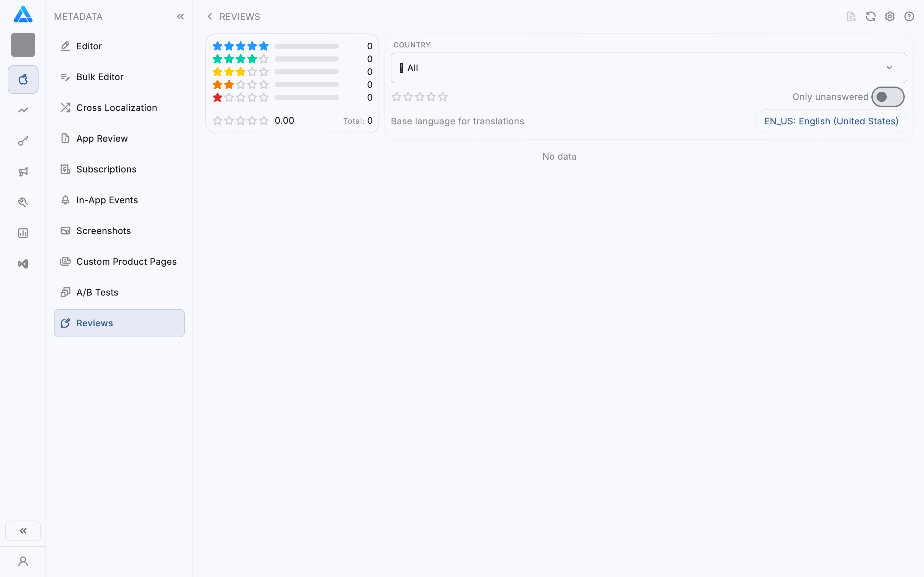The height and width of the screenshot is (577, 924).
Task: Go back using arrow beside Reviews
Action: click(210, 16)
